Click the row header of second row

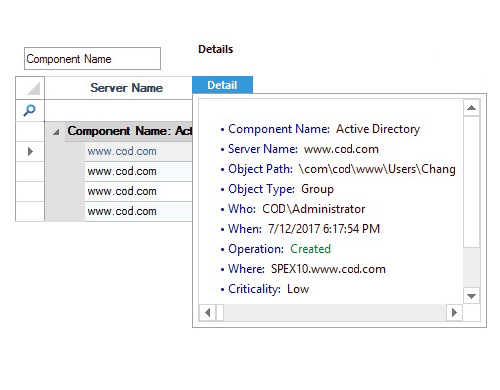coord(30,171)
